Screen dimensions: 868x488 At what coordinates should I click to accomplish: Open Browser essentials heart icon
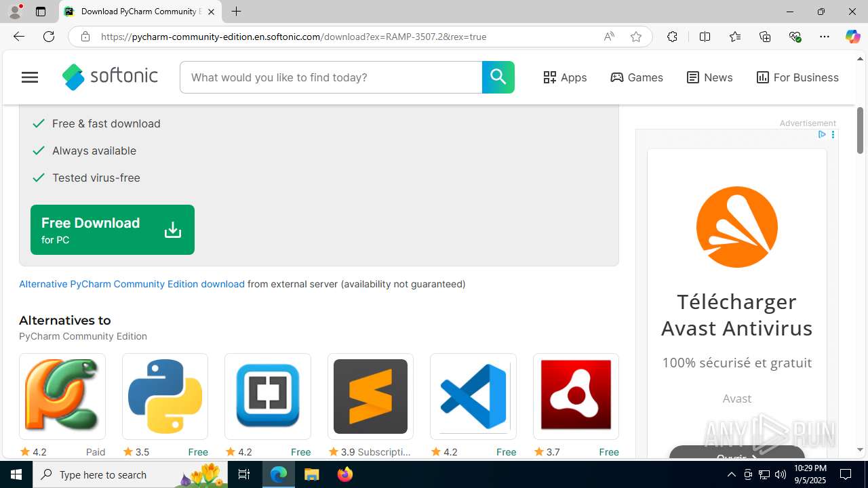point(795,37)
